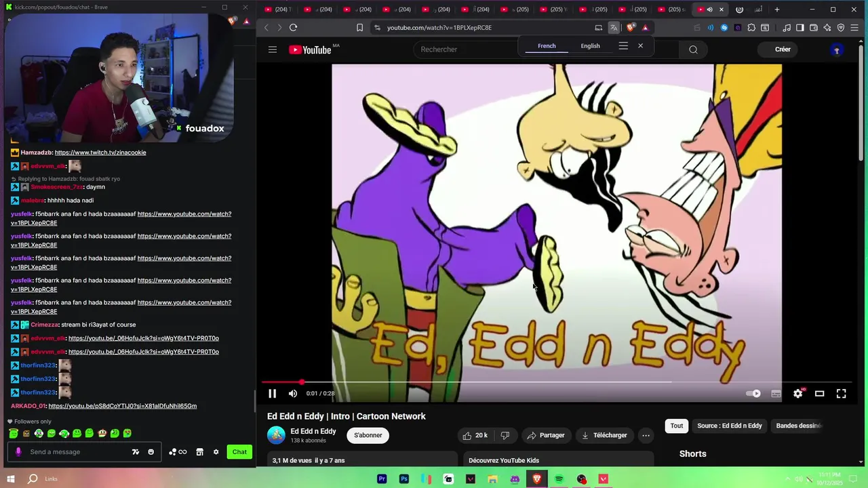Click the video progress bar
The width and height of the screenshot is (868, 488).
556,382
